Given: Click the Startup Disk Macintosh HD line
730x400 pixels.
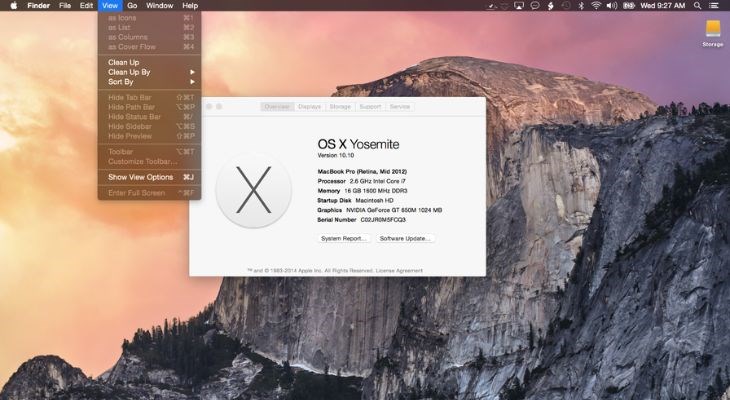Looking at the screenshot, I should (x=355, y=201).
